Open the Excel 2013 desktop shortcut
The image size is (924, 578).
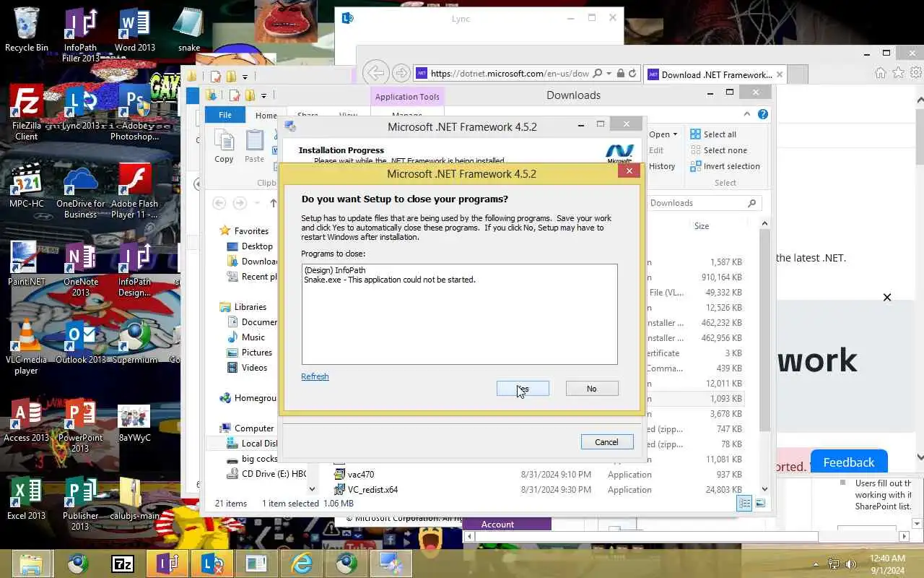27,497
